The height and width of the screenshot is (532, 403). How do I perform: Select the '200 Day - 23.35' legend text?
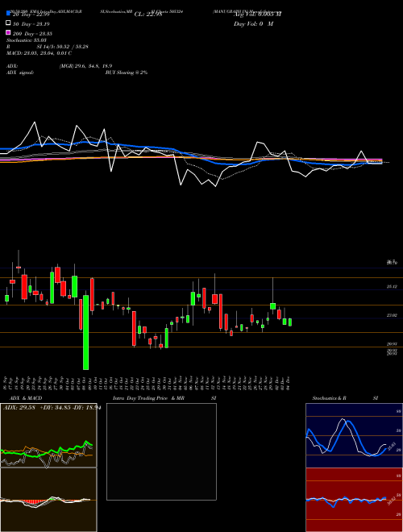coord(32,34)
